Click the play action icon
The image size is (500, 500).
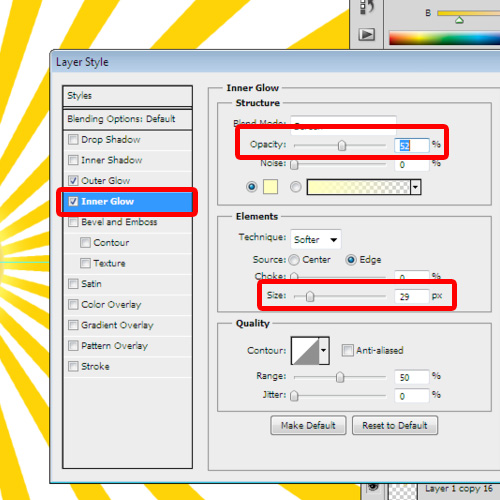(366, 34)
